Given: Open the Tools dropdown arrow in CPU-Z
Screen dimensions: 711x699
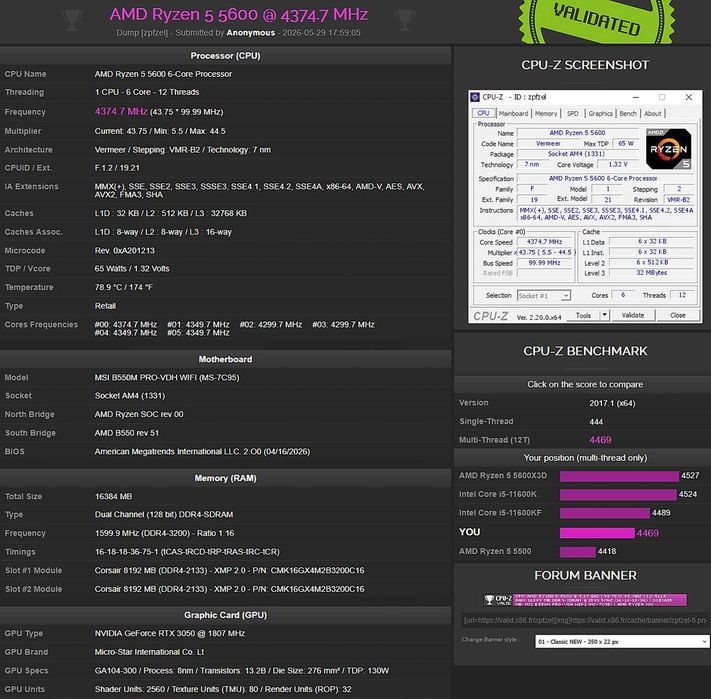Looking at the screenshot, I should 604,315.
